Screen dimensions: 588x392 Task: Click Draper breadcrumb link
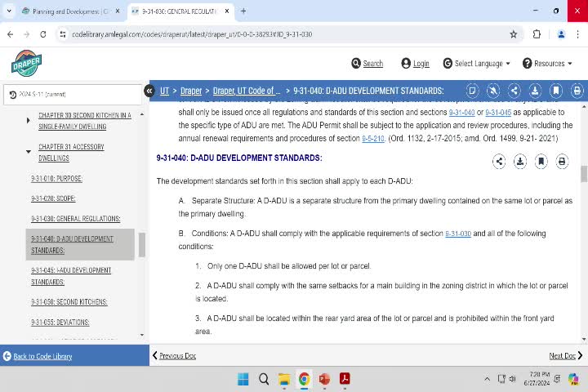[191, 91]
